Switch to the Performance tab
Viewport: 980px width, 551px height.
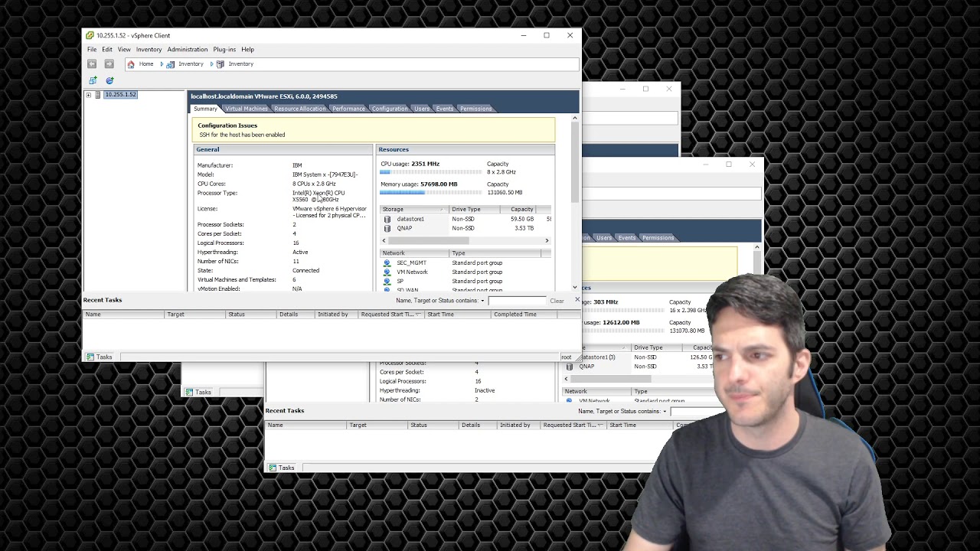pos(349,109)
